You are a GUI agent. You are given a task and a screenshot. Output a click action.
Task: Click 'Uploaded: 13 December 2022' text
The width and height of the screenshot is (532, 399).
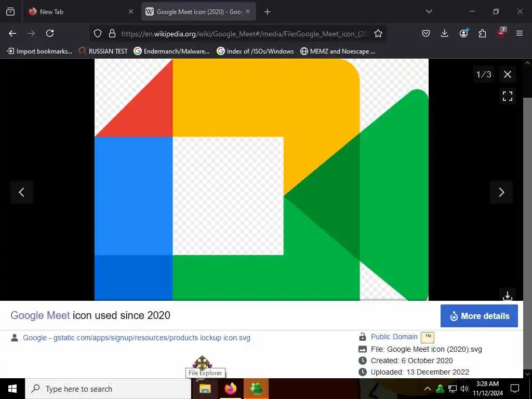pos(420,372)
